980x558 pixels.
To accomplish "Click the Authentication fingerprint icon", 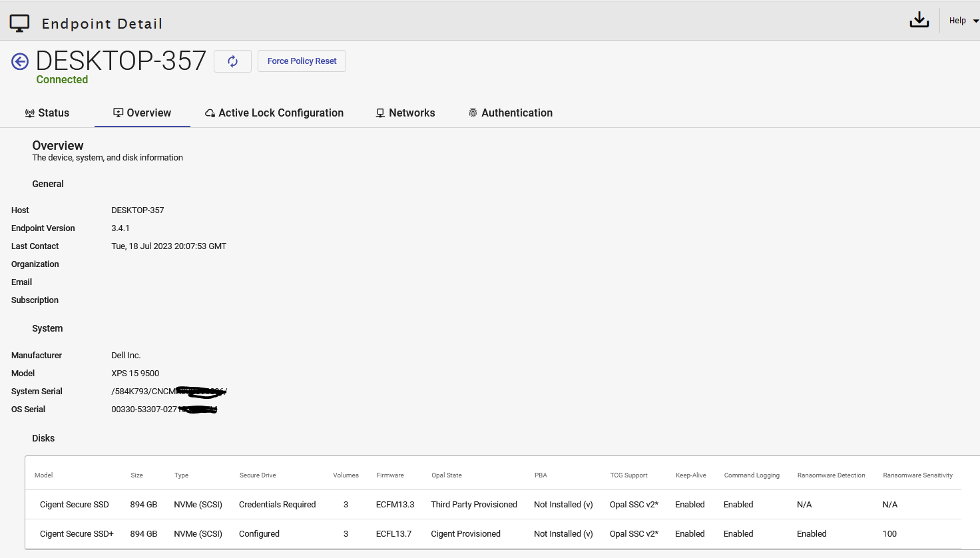I will [473, 113].
